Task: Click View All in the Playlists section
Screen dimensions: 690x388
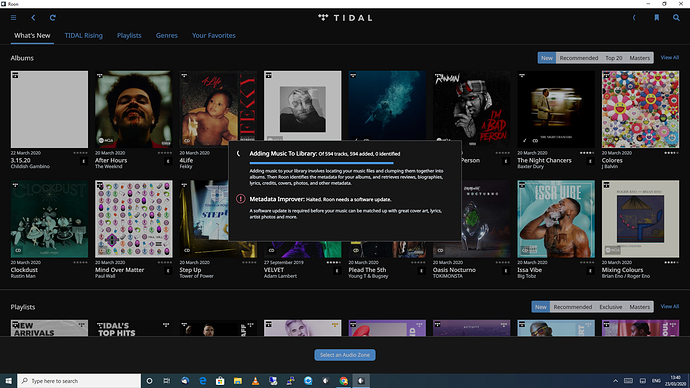Action: tap(669, 307)
